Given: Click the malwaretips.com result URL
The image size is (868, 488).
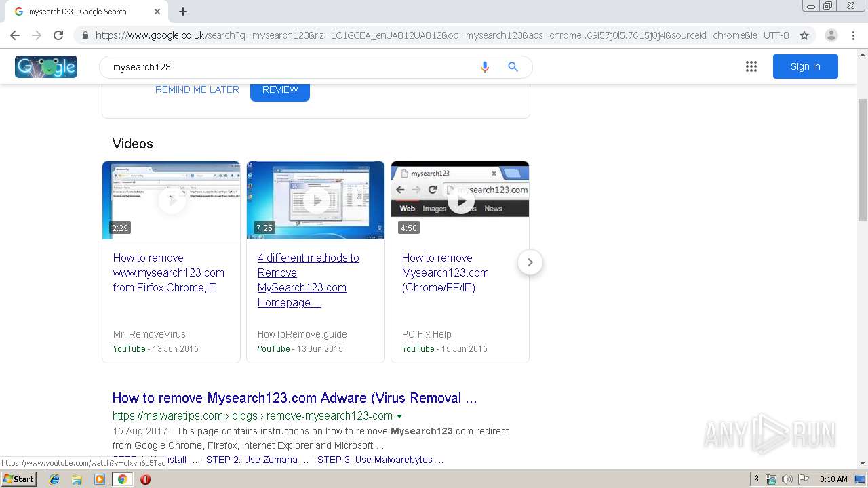Looking at the screenshot, I should coord(252,415).
